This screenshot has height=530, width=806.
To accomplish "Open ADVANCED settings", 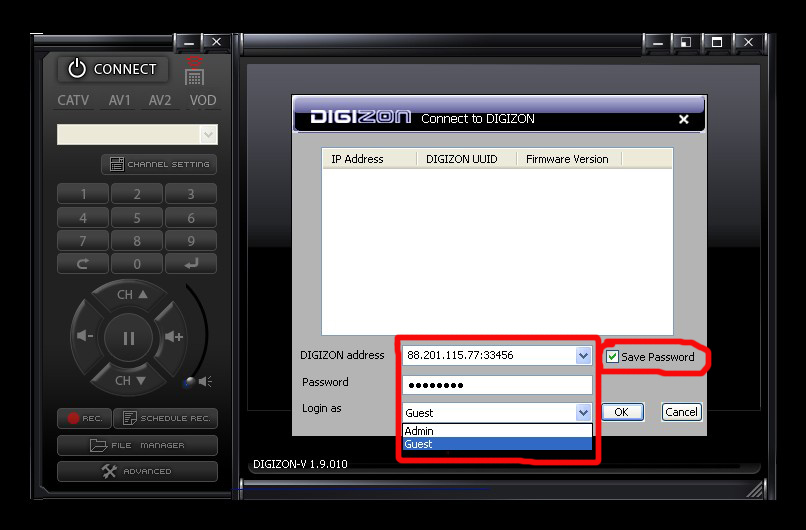I will click(x=137, y=471).
